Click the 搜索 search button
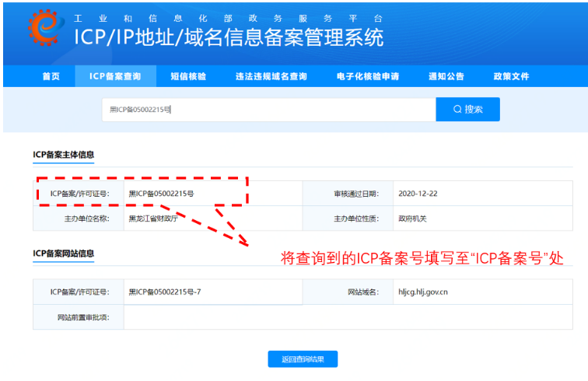 tap(467, 110)
